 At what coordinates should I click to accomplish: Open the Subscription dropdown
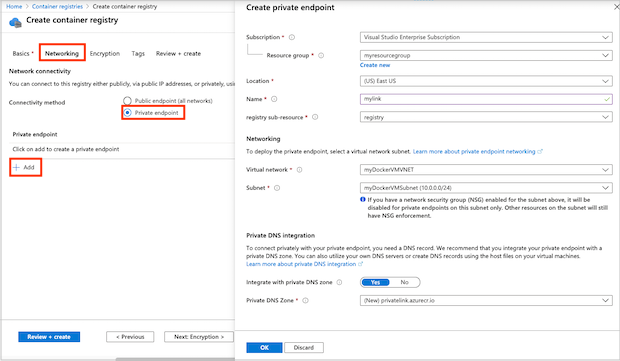pos(486,37)
